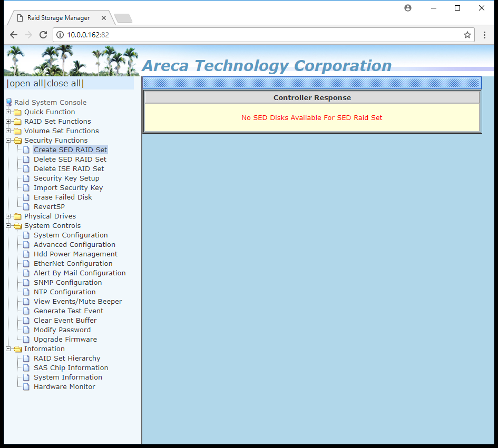Click the page icon beside Security Key Setup

click(26, 178)
